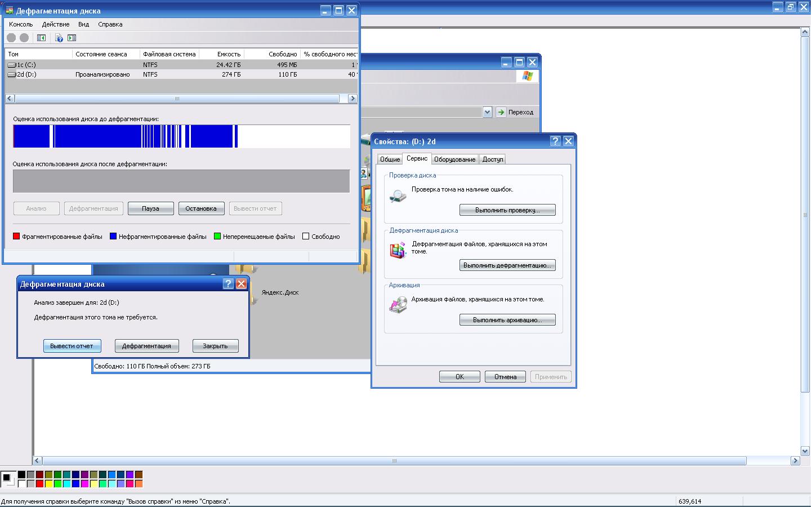Click the Back arrow in the defragmenter toolbar
812x507 pixels.
[x=11, y=38]
